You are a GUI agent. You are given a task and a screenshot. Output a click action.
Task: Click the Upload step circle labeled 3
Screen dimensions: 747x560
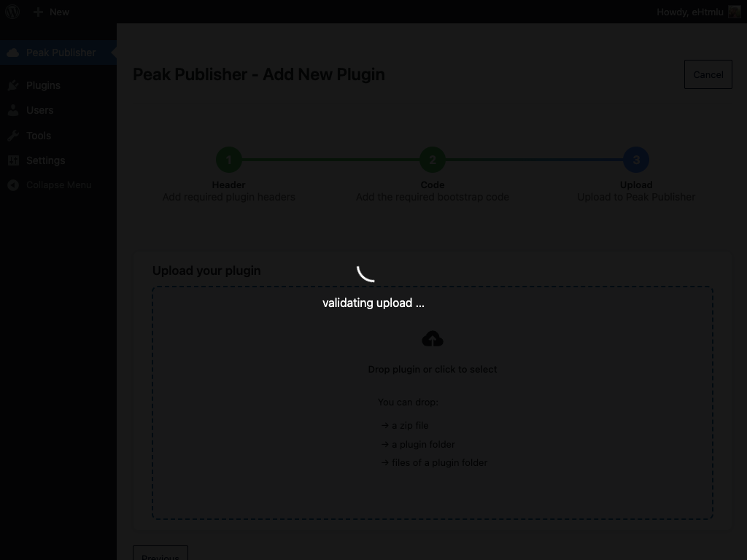pos(635,159)
